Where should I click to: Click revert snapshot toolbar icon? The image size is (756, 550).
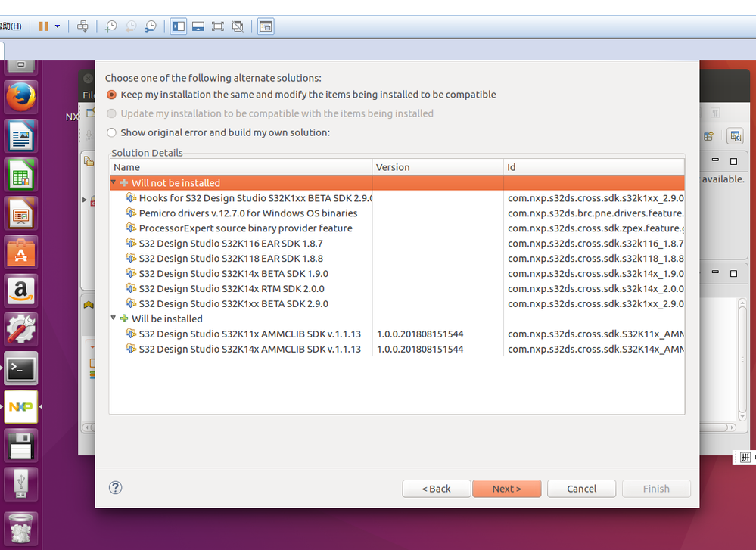coord(131,26)
